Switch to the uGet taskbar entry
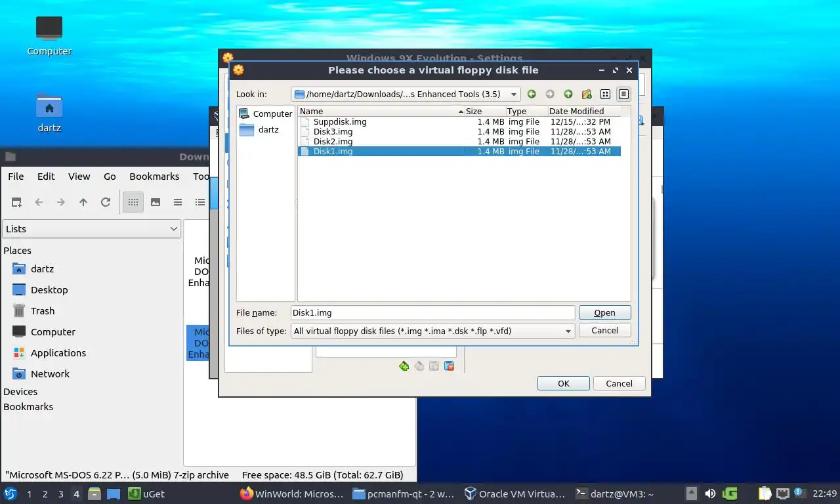 [146, 493]
